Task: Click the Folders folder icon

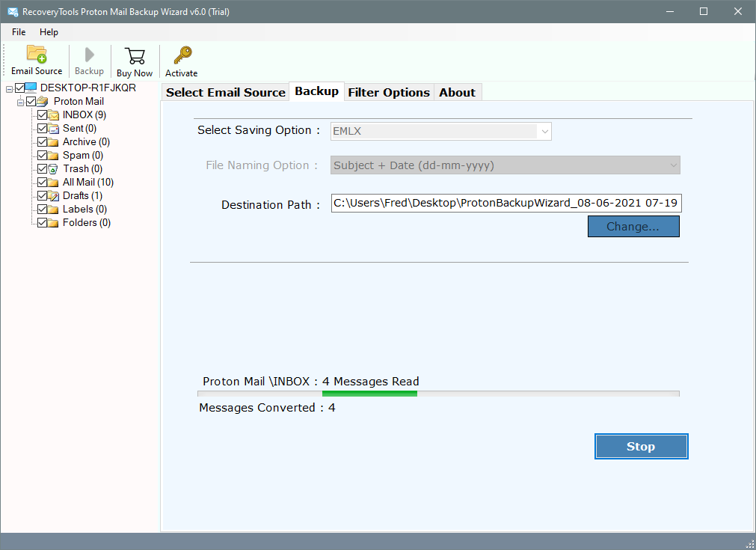Action: (54, 223)
